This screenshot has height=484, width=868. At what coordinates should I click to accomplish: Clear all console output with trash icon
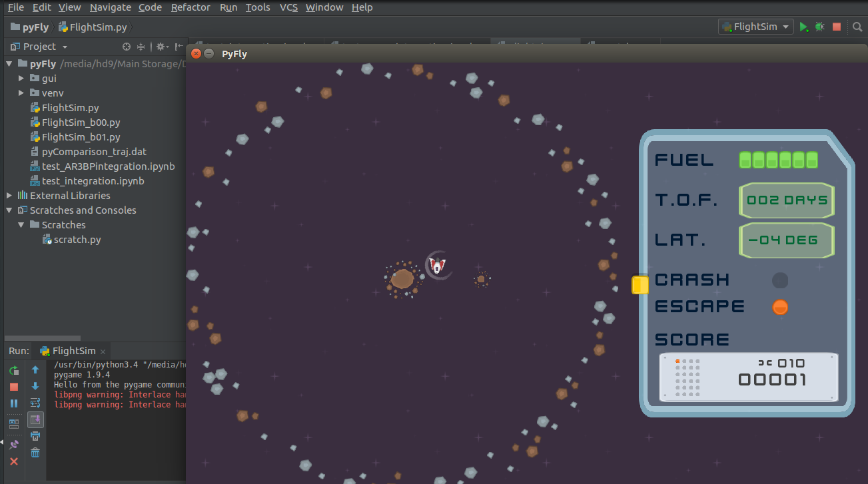[35, 453]
